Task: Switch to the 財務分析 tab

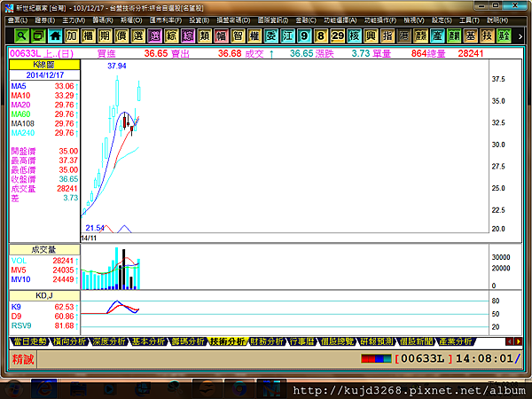Action: pyautogui.click(x=267, y=341)
